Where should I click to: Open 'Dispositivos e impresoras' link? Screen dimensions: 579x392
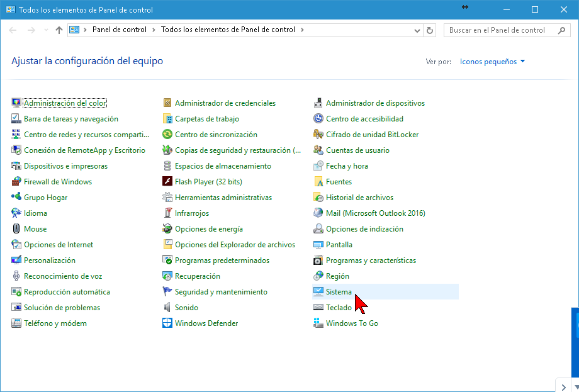point(65,166)
